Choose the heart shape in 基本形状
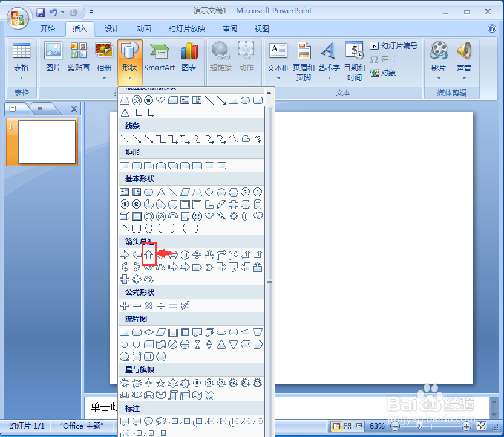This screenshot has width=504, height=437. [209, 216]
